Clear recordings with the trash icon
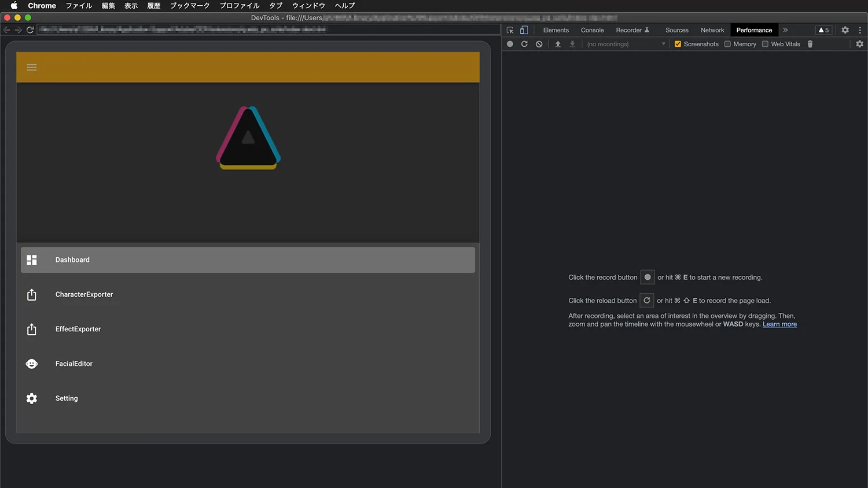This screenshot has height=488, width=868. tap(810, 44)
